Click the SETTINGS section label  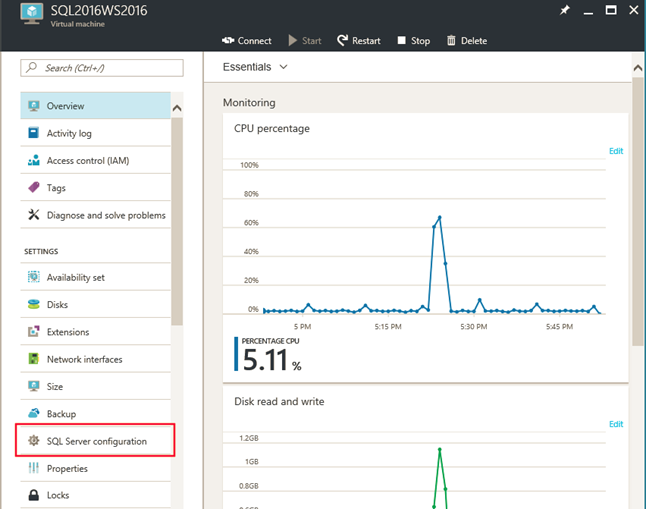[x=41, y=251]
